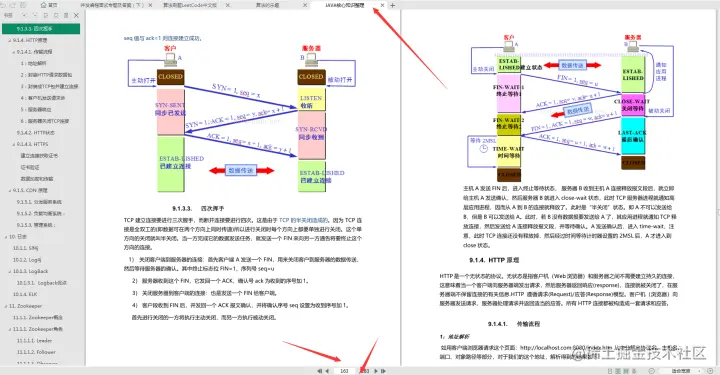The width and height of the screenshot is (720, 375).
Task: Collapse the 10.1.3 LogBack node
Action: click(x=9, y=271)
